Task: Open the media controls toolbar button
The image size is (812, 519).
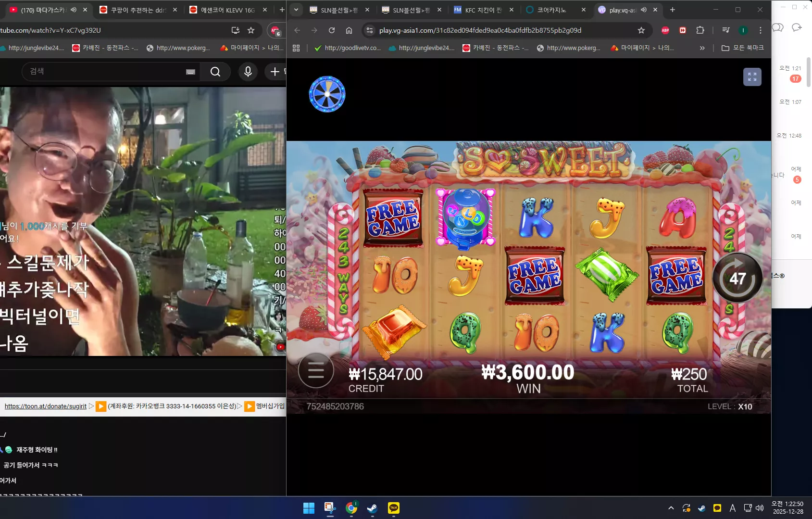Action: coord(726,30)
